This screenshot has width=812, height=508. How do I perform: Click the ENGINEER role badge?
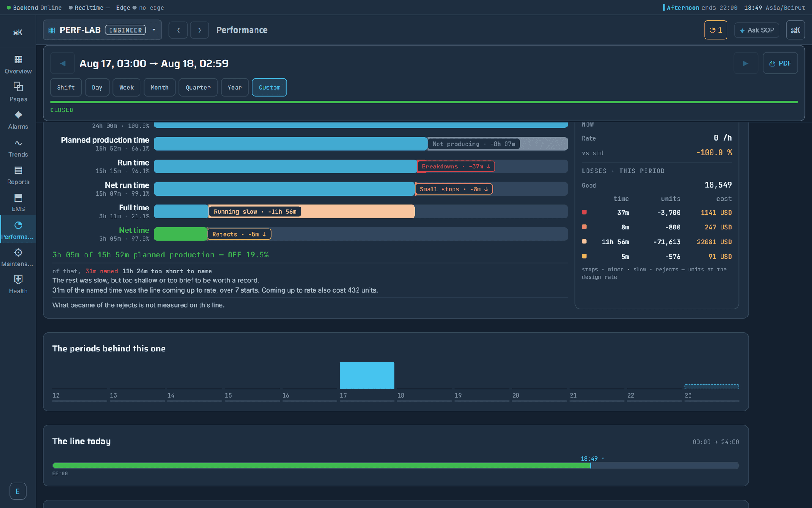click(126, 30)
